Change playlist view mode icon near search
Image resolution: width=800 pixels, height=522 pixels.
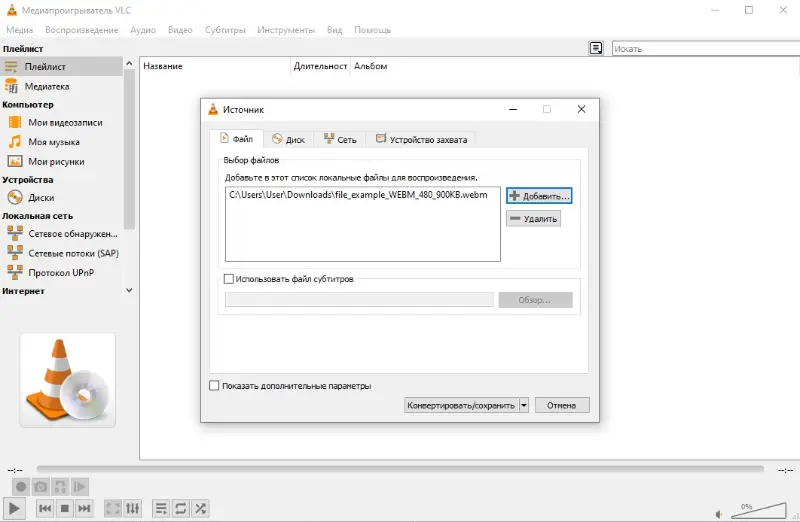(x=596, y=48)
